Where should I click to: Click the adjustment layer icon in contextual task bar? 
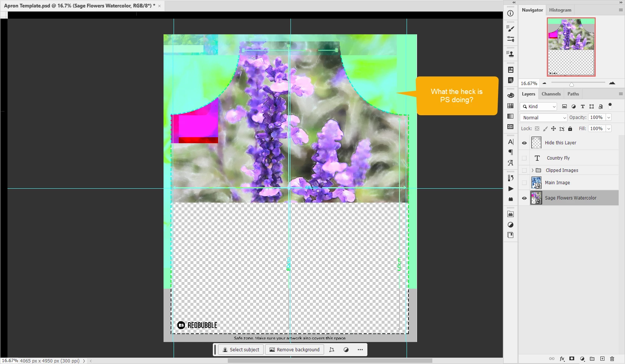[346, 350]
